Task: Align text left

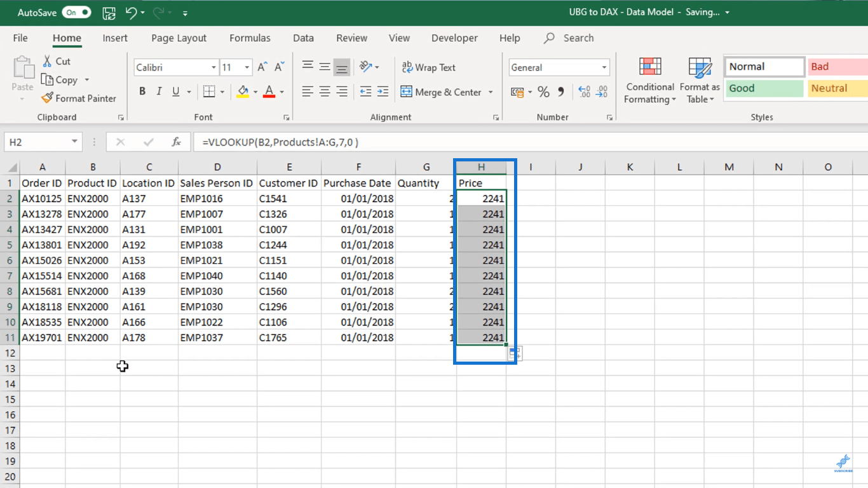Action: pyautogui.click(x=308, y=91)
